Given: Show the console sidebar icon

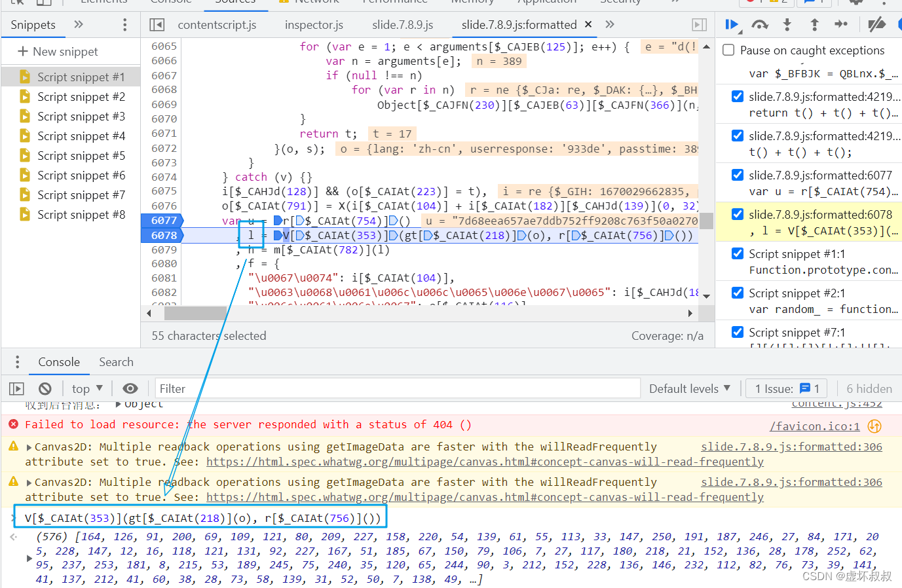Looking at the screenshot, I should [x=17, y=388].
